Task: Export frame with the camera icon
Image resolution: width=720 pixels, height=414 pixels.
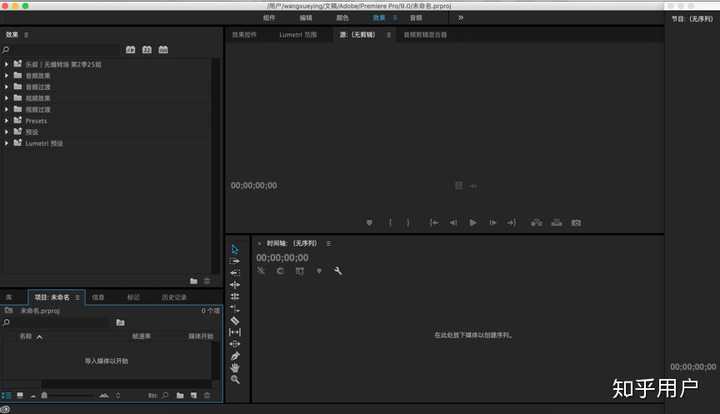Action: 576,223
